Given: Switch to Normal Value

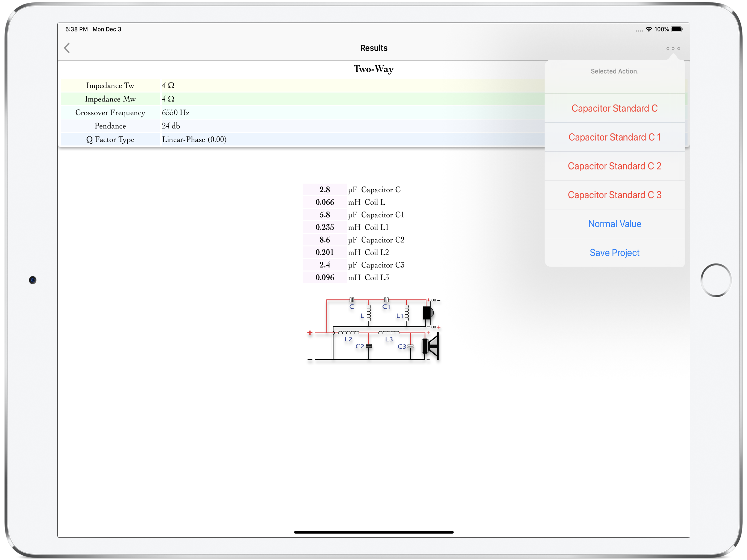Looking at the screenshot, I should tap(614, 224).
